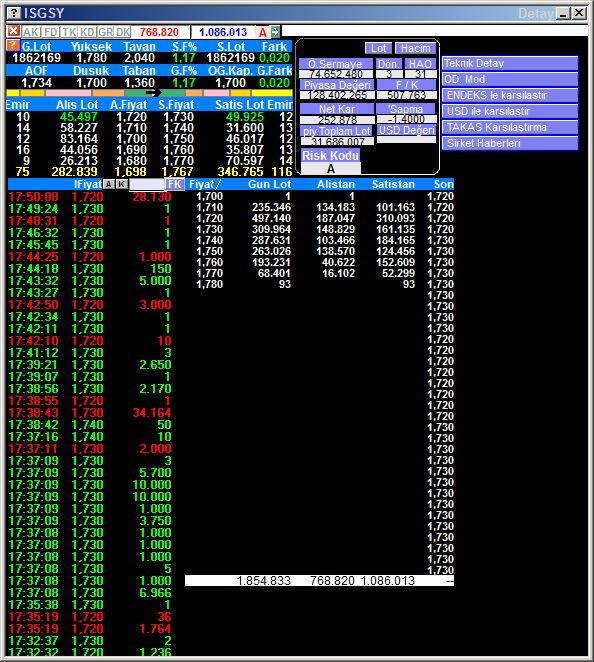The height and width of the screenshot is (662, 594).
Task: Switch to the Lot tab
Action: coord(378,48)
